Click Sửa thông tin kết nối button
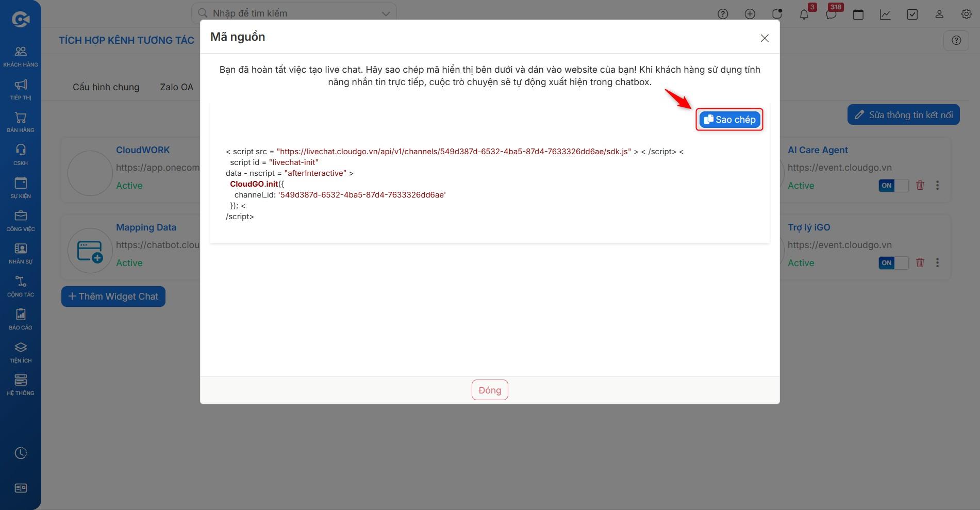This screenshot has width=980, height=510. pyautogui.click(x=904, y=115)
